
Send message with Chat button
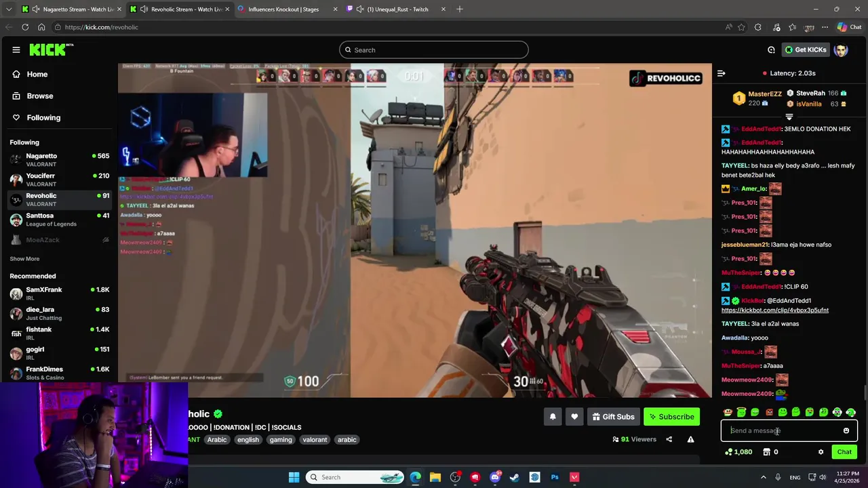point(844,452)
